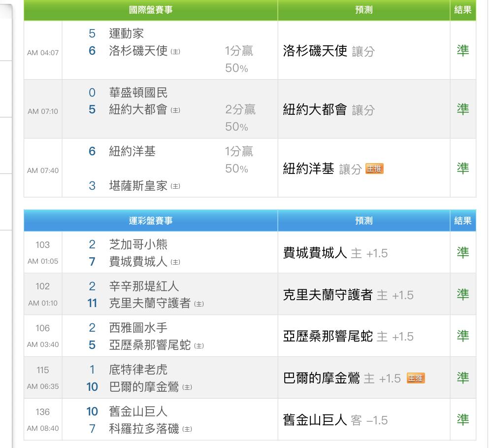Open 紐約大都會 in the matchup column

pyautogui.click(x=138, y=109)
